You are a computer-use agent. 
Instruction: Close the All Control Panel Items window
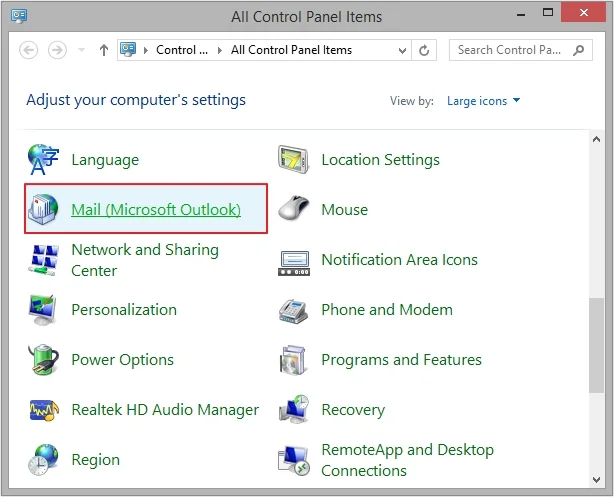584,13
